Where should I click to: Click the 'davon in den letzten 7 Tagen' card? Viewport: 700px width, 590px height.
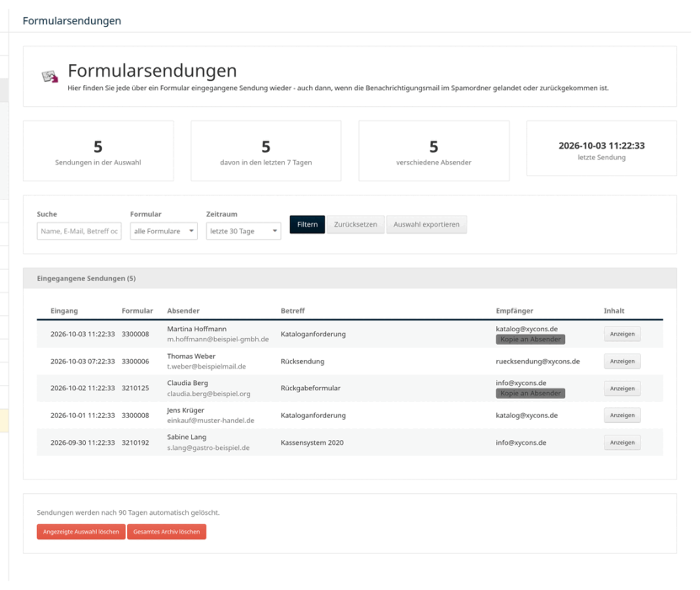(x=266, y=151)
